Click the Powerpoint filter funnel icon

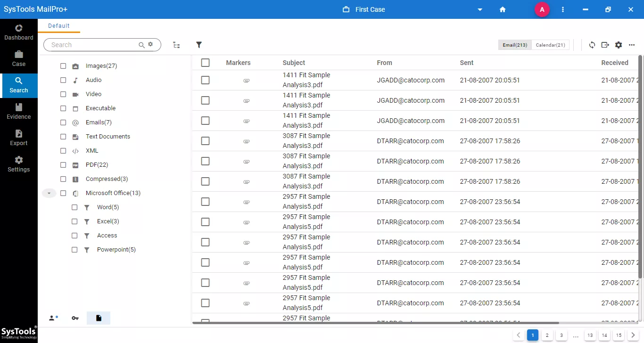(x=87, y=250)
